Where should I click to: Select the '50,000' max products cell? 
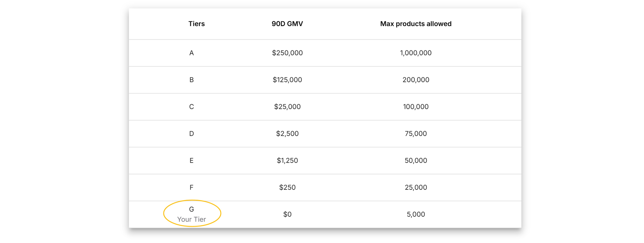pos(416,160)
